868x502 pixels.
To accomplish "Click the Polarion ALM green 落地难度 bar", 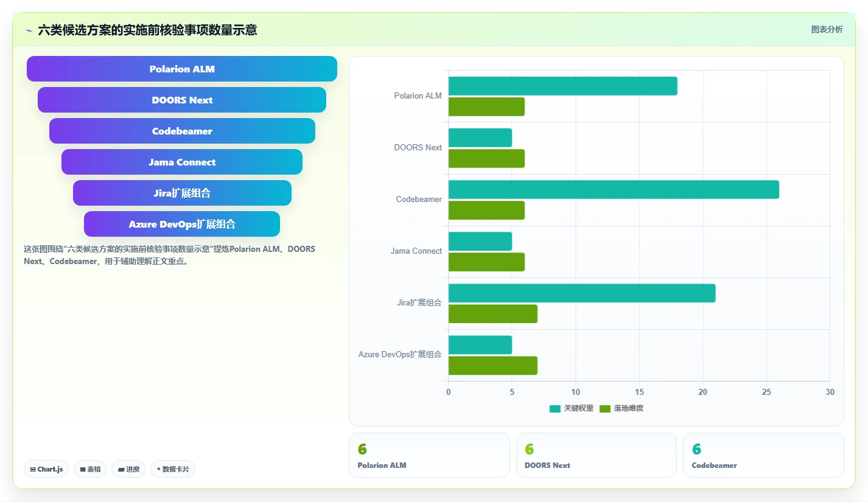I will pyautogui.click(x=486, y=106).
